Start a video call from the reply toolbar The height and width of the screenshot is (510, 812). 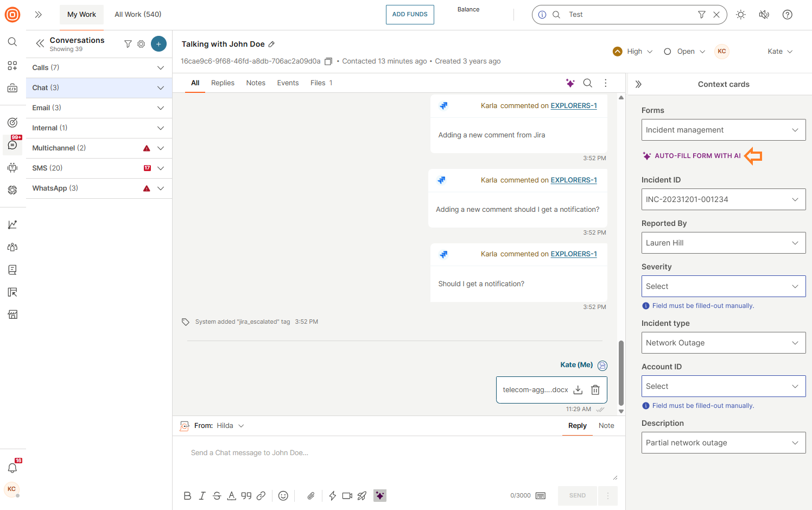tap(347, 495)
